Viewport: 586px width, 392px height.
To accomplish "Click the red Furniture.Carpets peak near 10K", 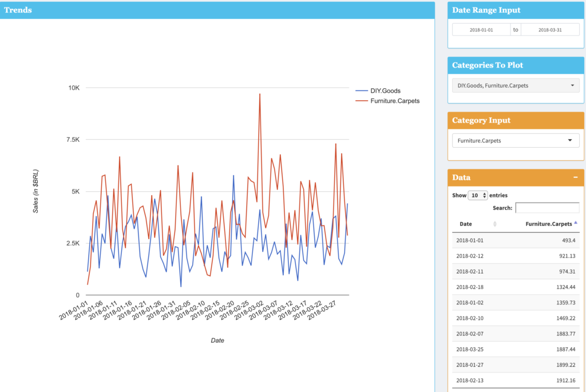I will (260, 95).
